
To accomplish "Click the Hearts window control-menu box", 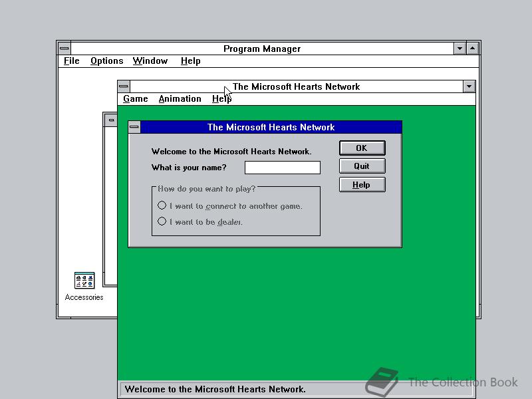I will 123,86.
